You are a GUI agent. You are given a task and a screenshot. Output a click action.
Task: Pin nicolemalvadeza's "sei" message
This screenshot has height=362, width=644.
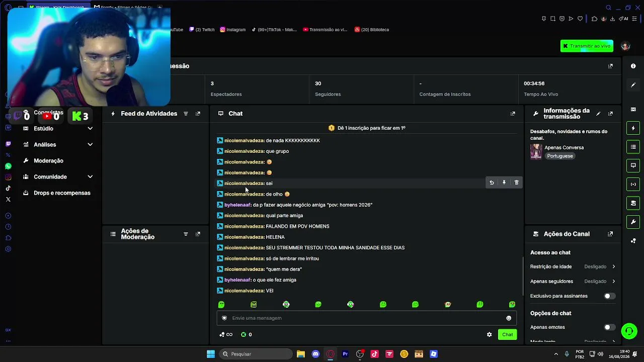[504, 183]
